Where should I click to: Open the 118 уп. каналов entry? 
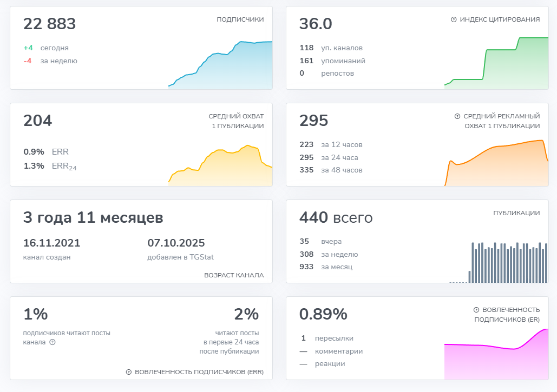[331, 48]
